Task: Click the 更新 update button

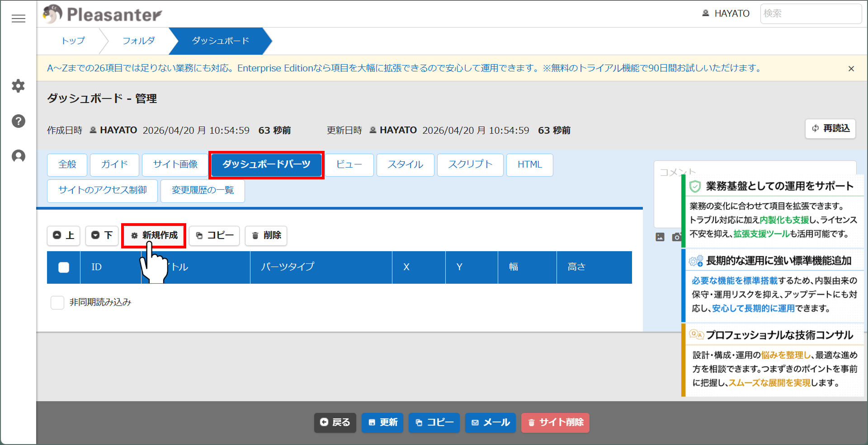Action: coord(382,423)
